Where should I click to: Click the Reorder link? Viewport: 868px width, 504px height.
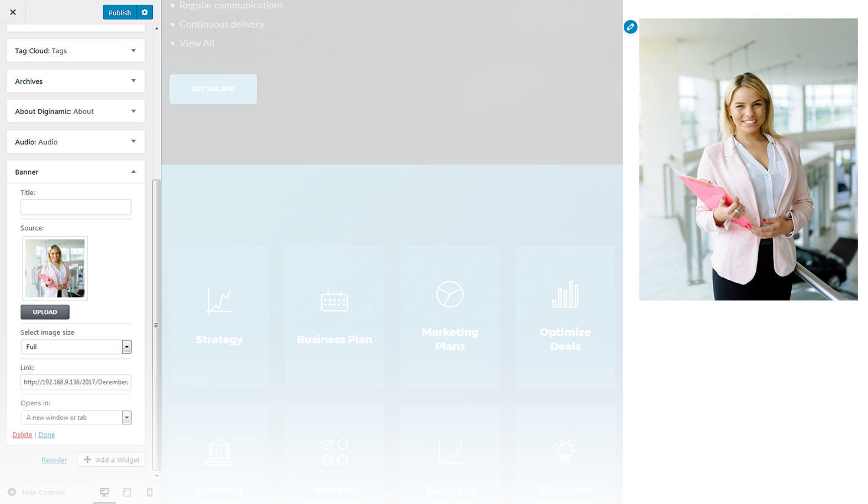tap(54, 460)
